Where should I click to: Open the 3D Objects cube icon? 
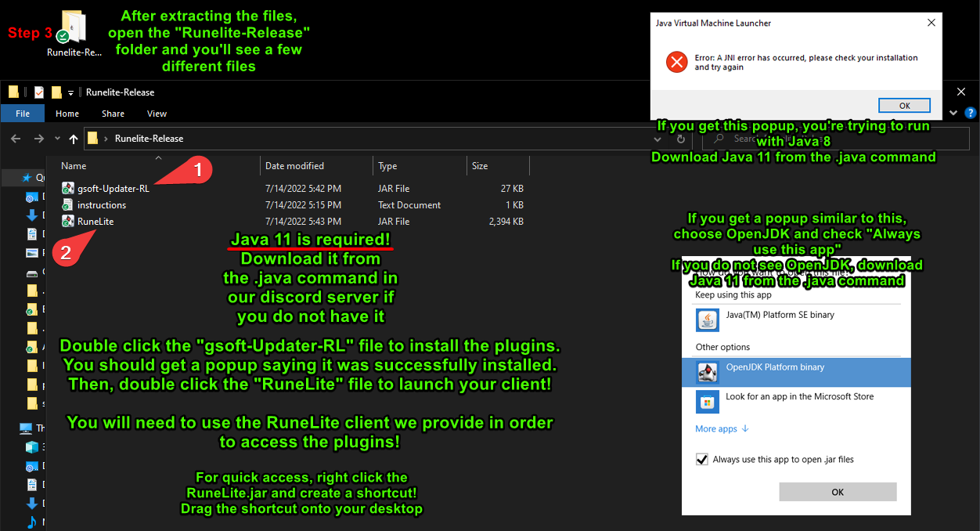[x=32, y=447]
